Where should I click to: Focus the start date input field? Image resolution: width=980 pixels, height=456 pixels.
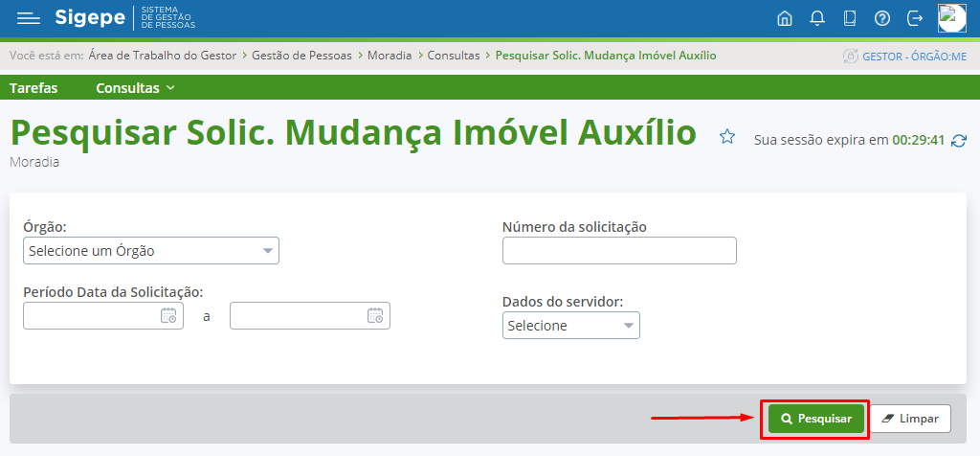(x=103, y=315)
